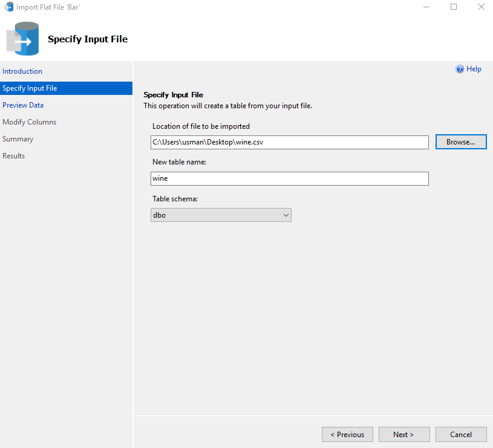The image size is (493, 448).
Task: Click the blue question mark Help icon
Action: (460, 70)
